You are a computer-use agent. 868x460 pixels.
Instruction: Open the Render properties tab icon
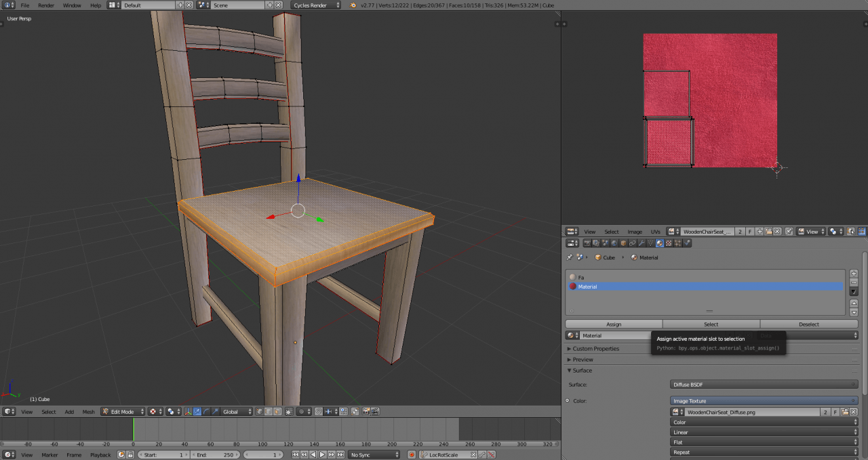587,243
